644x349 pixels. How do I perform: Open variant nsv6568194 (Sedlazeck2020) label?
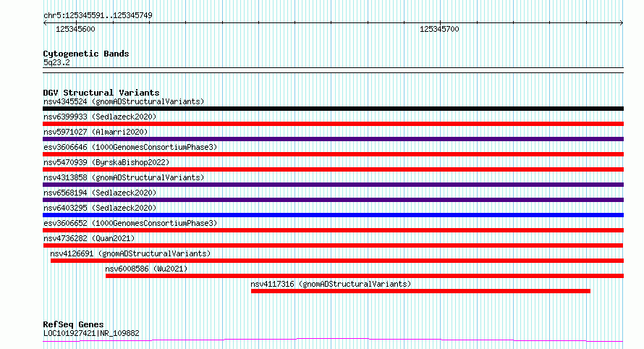(x=100, y=193)
